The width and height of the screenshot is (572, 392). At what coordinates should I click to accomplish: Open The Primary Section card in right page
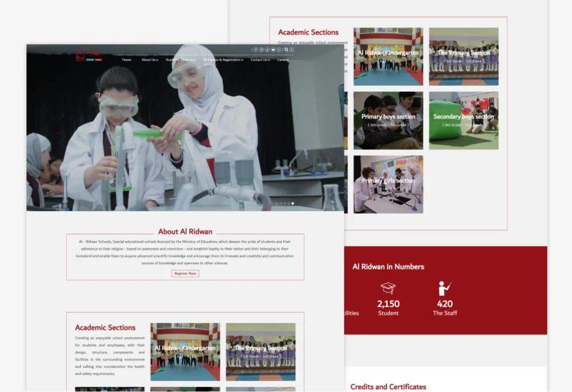click(x=464, y=57)
